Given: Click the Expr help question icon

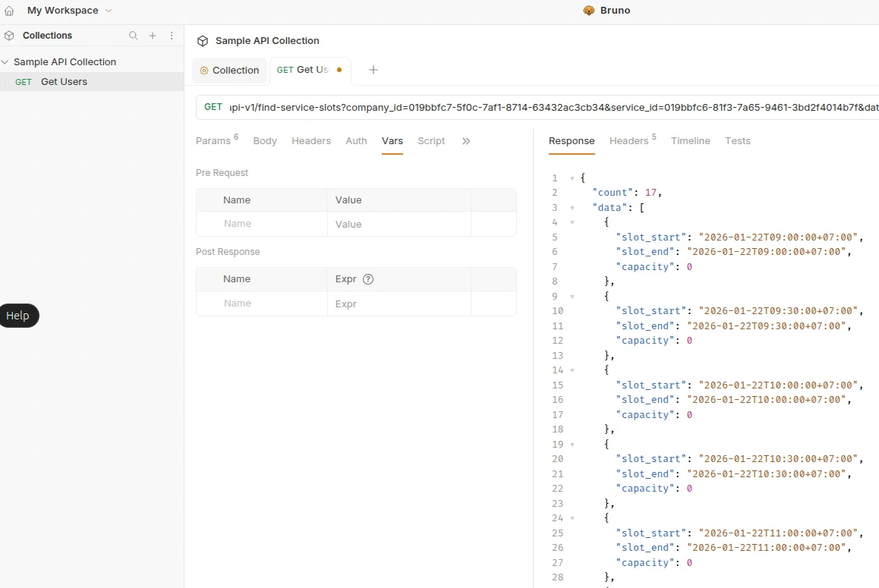Looking at the screenshot, I should tap(368, 279).
